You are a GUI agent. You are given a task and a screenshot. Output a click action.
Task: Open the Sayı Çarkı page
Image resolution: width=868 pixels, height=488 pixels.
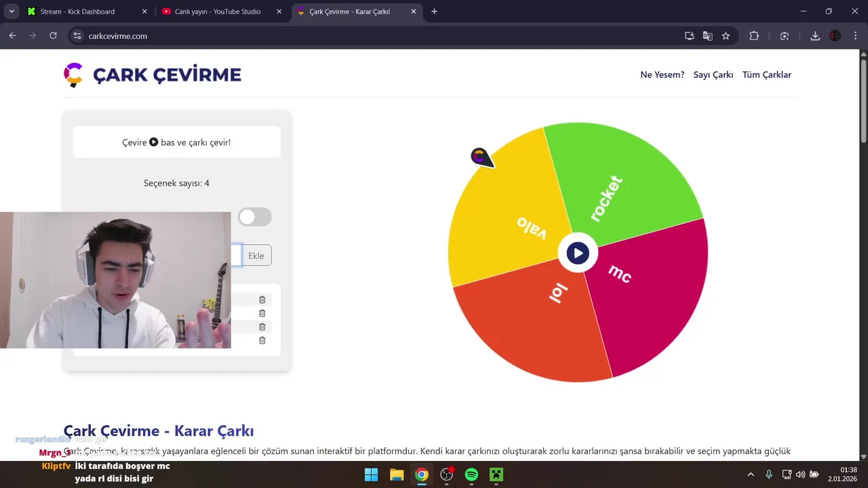coord(713,75)
